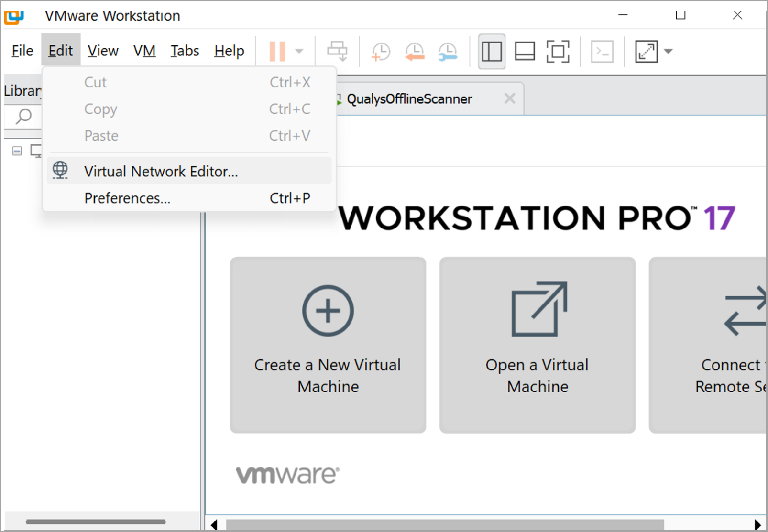This screenshot has width=768, height=532.
Task: Take a snapshot using the clock-plus icon
Action: tap(381, 52)
